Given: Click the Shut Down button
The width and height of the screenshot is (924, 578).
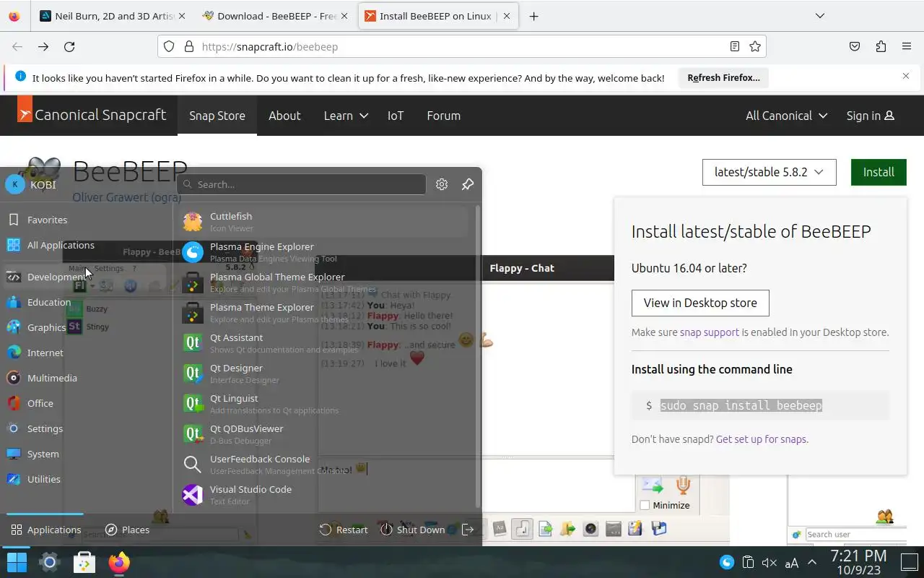Looking at the screenshot, I should (x=413, y=530).
